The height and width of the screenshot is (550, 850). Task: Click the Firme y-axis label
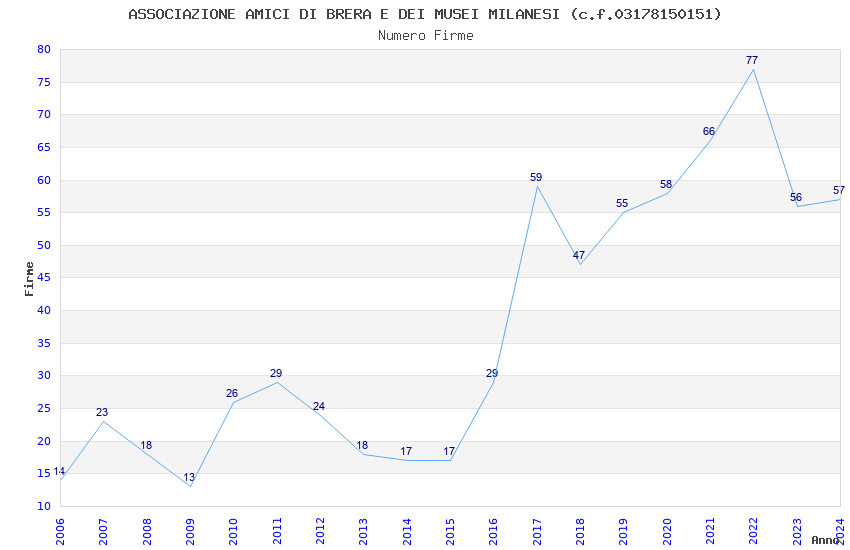29,279
